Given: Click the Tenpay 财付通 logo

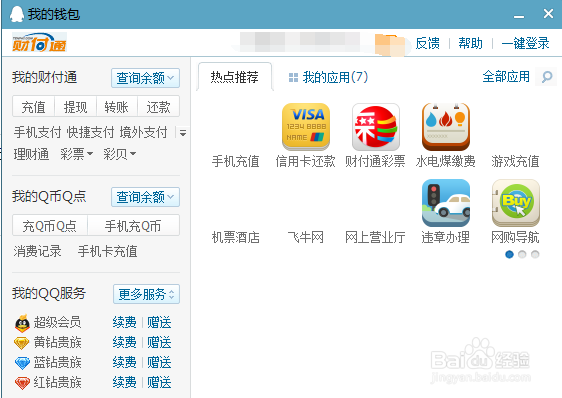Looking at the screenshot, I should (x=39, y=42).
